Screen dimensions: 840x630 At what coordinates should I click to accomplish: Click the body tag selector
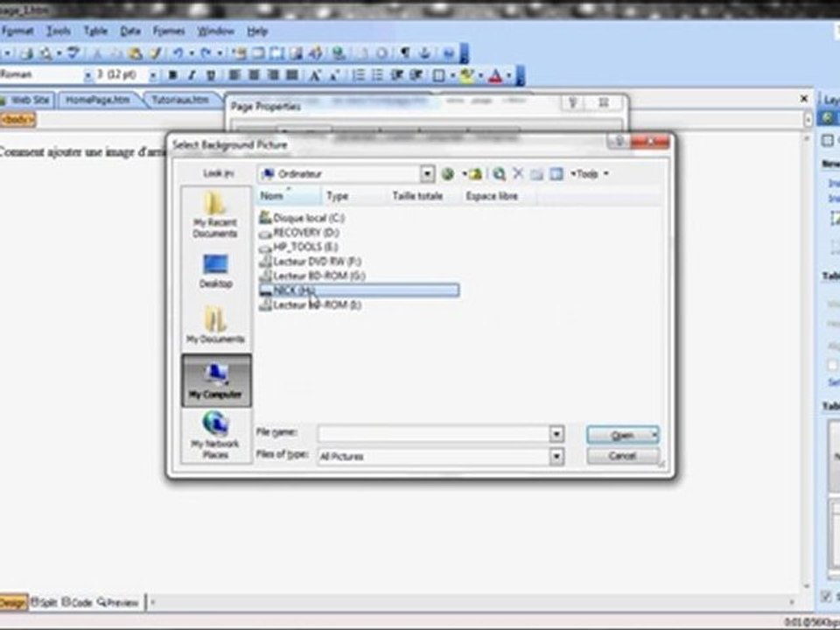pos(17,120)
